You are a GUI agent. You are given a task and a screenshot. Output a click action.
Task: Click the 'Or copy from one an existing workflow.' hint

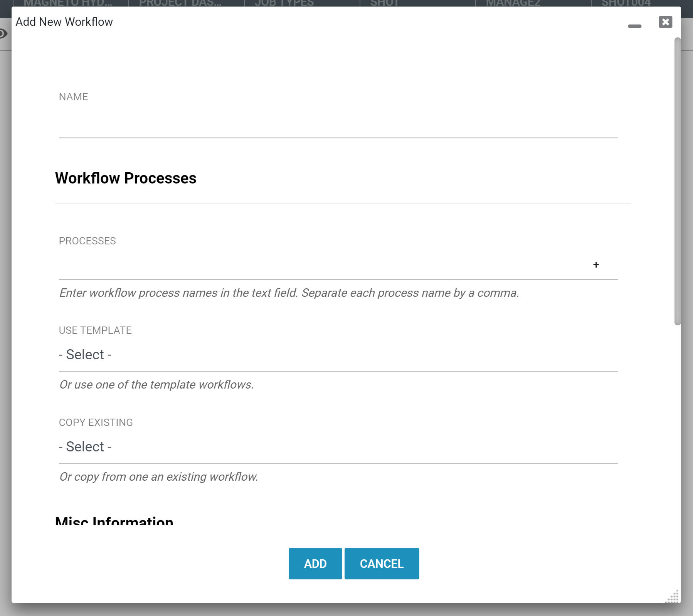coord(159,477)
